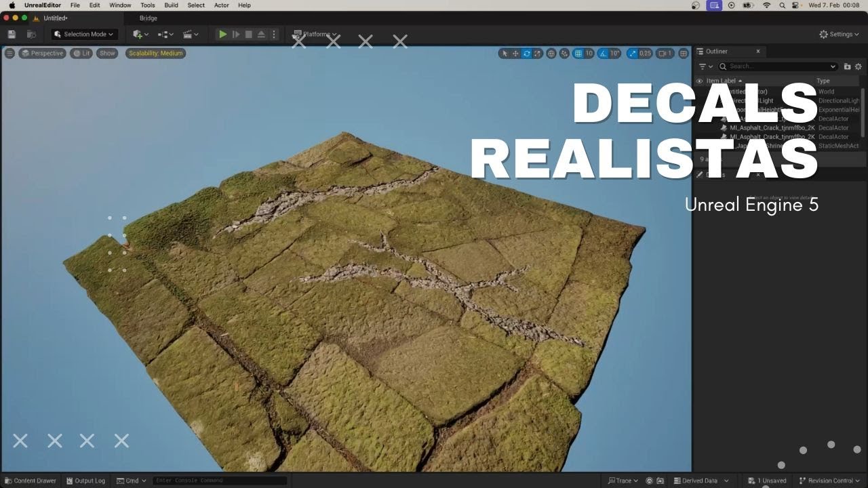This screenshot has width=868, height=488.
Task: Open the Build menu
Action: point(172,5)
